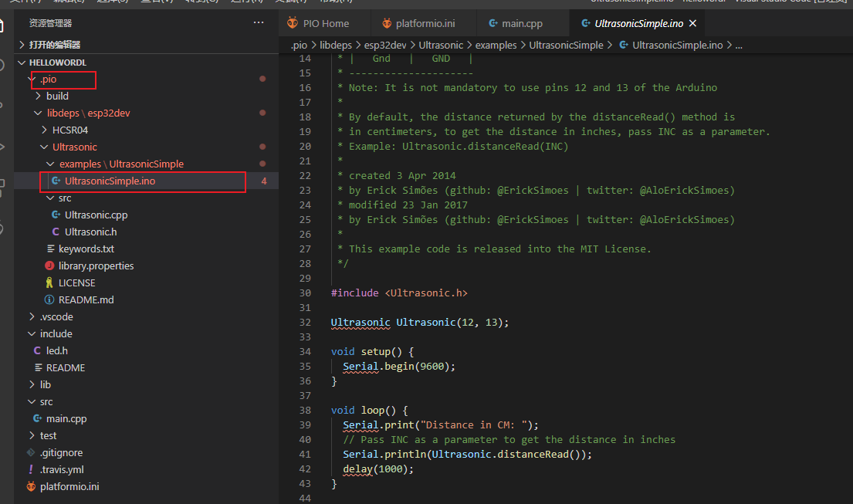Screen dimensions: 853x504
Task: Open explorer more actions ellipsis menu
Action: (x=259, y=23)
